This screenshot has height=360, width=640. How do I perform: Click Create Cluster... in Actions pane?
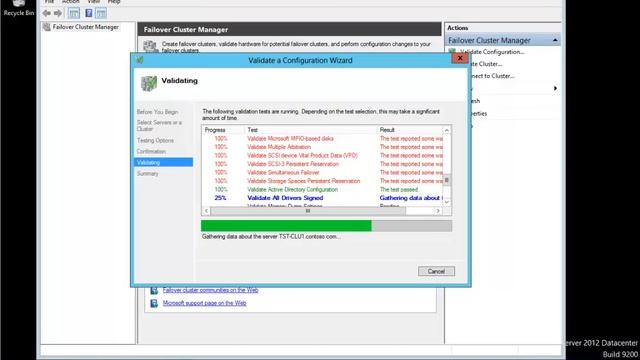(487, 64)
